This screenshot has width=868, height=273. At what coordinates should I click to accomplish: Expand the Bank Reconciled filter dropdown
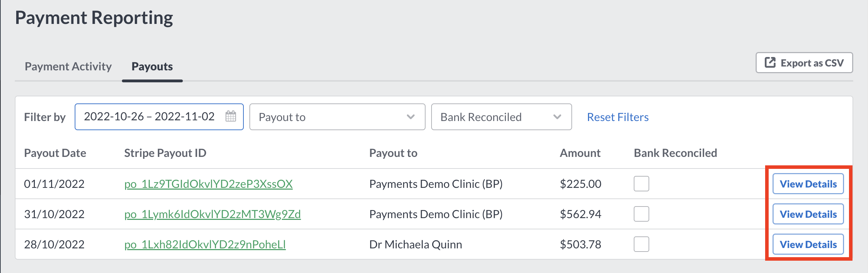501,117
